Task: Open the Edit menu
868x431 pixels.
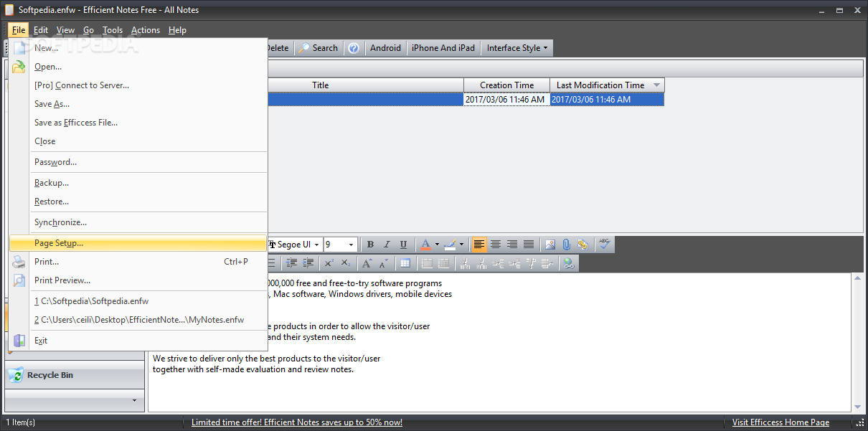Action: point(41,30)
